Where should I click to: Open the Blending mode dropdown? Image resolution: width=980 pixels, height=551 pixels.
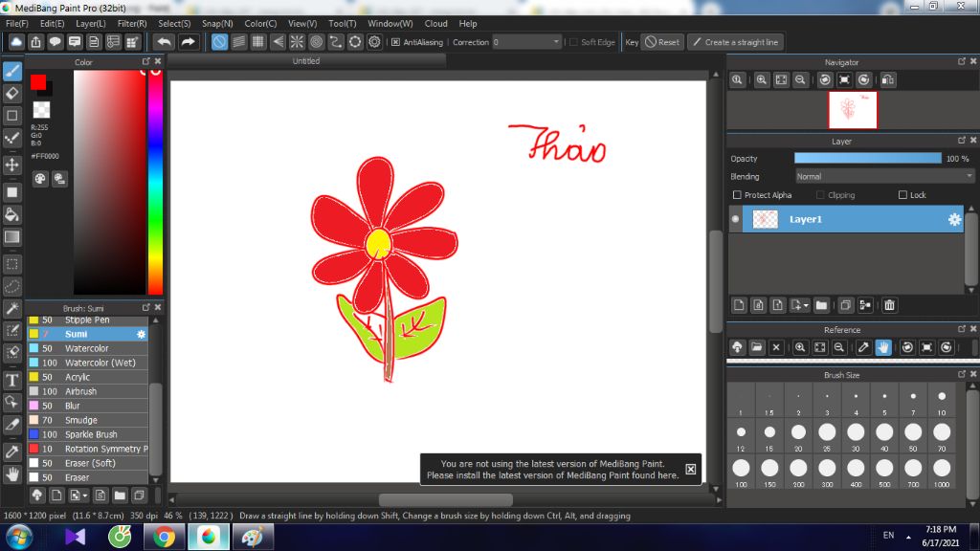884,177
